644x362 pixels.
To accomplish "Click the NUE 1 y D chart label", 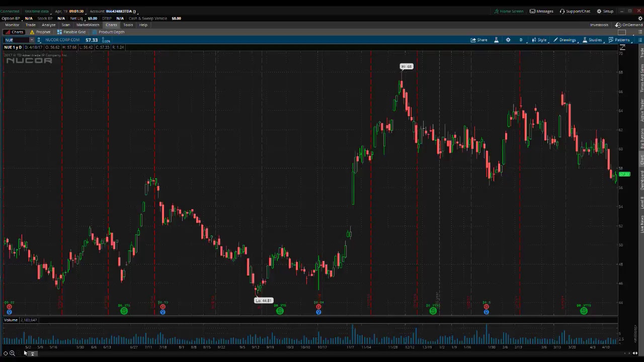I will tap(13, 47).
